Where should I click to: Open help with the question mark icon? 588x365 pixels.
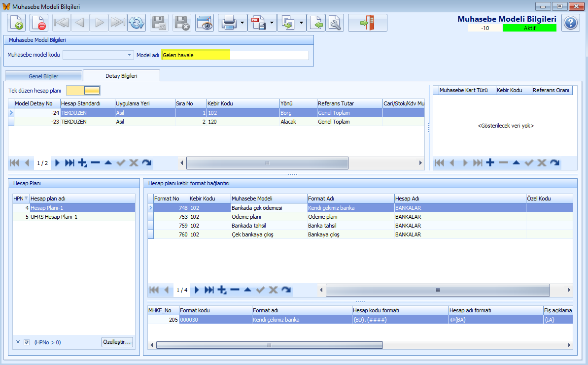click(x=570, y=23)
